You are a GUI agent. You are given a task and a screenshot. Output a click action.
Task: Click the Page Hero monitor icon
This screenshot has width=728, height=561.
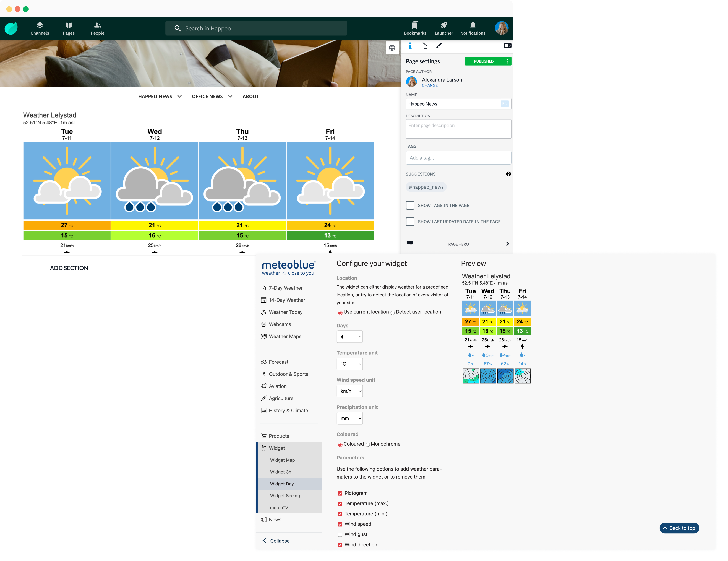pyautogui.click(x=410, y=244)
